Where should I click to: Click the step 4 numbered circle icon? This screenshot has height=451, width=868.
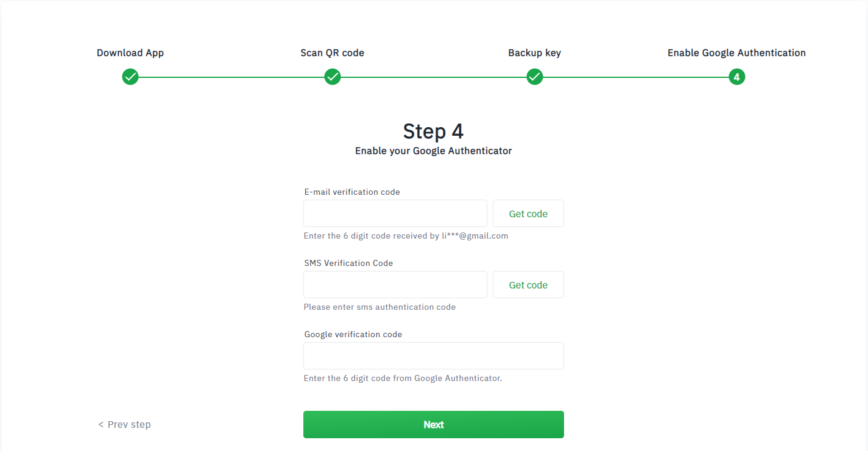737,77
